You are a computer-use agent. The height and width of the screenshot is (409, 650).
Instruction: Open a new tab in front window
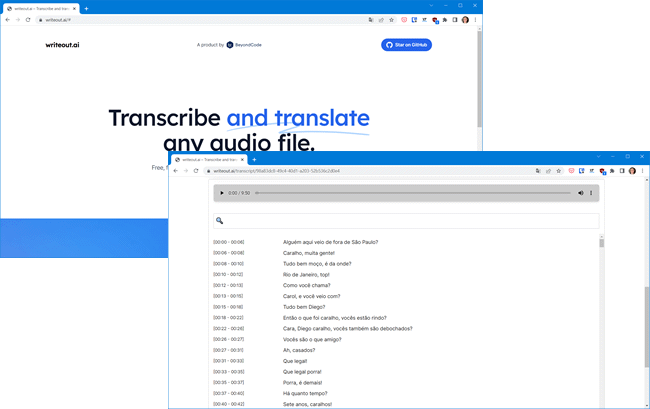coord(254,160)
